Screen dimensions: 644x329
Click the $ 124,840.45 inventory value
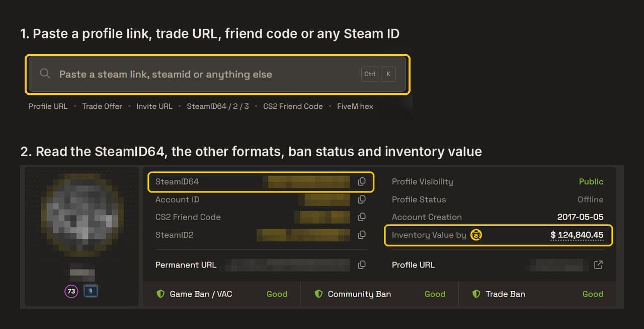tap(577, 235)
